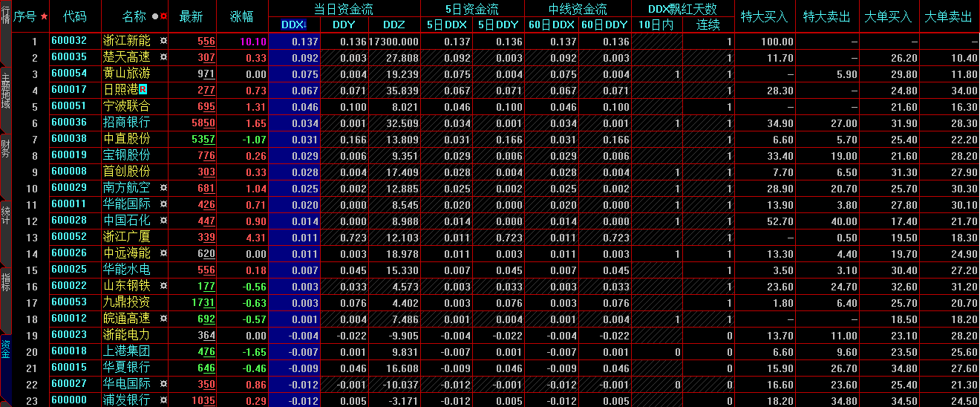Click the 连续 column header
The width and height of the screenshot is (980, 407).
(708, 25)
